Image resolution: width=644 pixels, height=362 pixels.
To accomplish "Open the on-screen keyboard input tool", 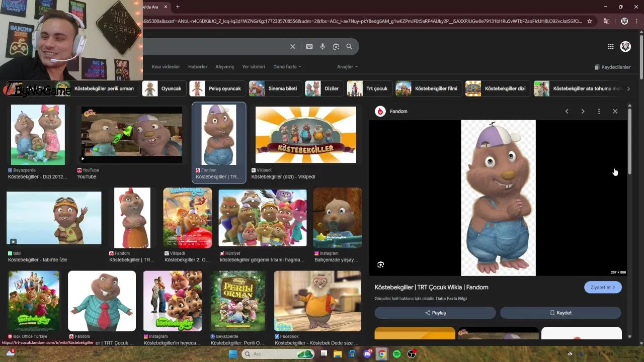I will (309, 47).
